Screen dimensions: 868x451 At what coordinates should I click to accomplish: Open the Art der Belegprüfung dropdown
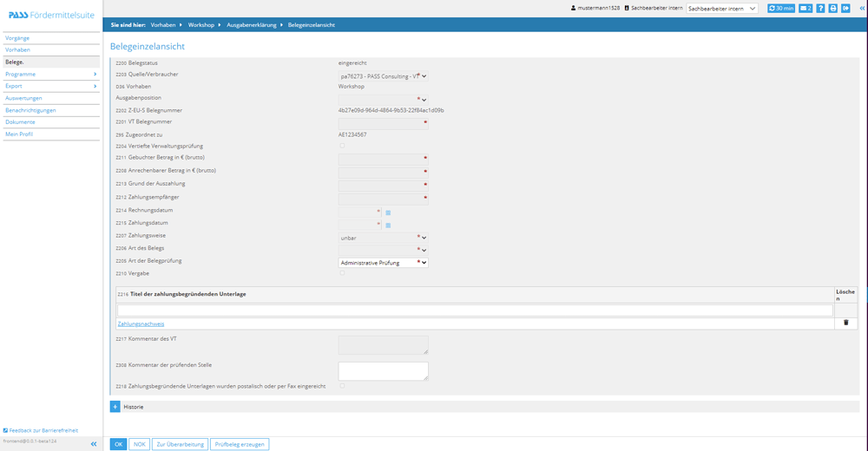click(x=383, y=262)
